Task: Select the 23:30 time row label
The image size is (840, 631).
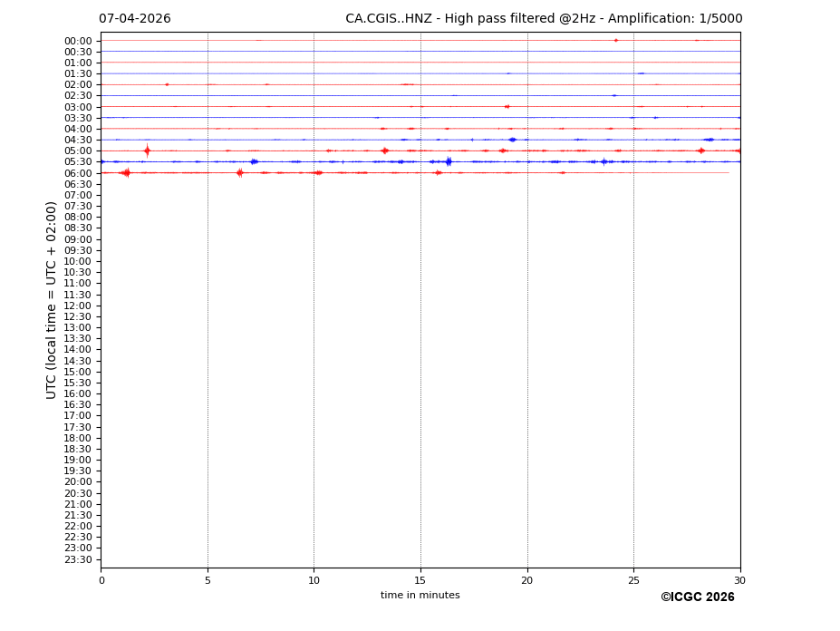Action: [78, 559]
